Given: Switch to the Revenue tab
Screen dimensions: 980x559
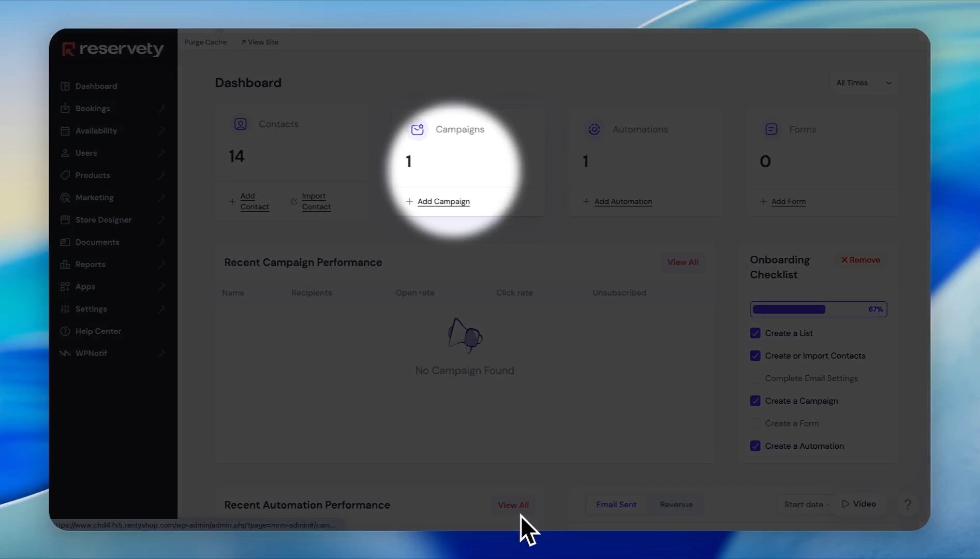Looking at the screenshot, I should 676,505.
